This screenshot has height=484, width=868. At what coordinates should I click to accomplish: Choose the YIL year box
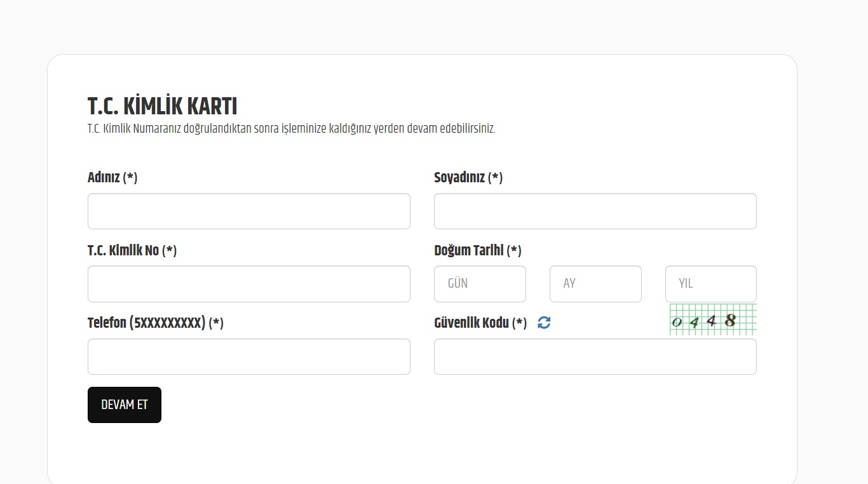(x=711, y=284)
